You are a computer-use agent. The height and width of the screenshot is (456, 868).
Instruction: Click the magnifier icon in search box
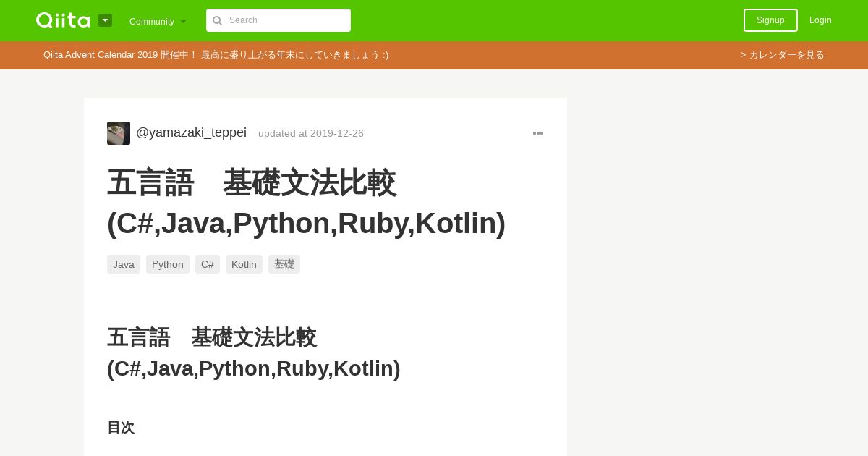click(x=217, y=20)
